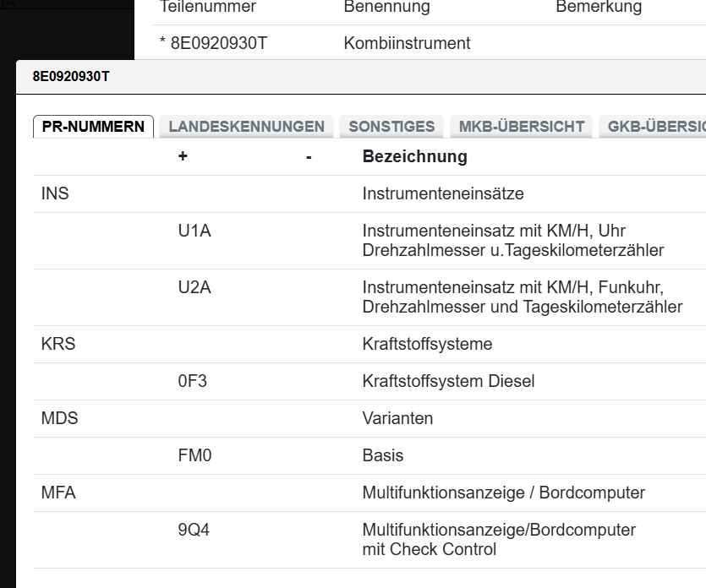
Task: Click the Bezeichnung column header
Action: pyautogui.click(x=414, y=156)
